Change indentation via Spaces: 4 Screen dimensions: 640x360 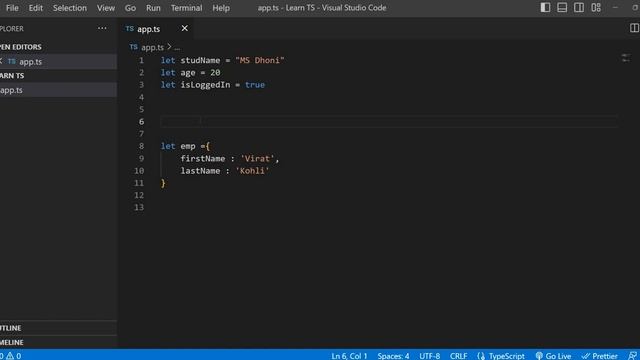click(393, 356)
